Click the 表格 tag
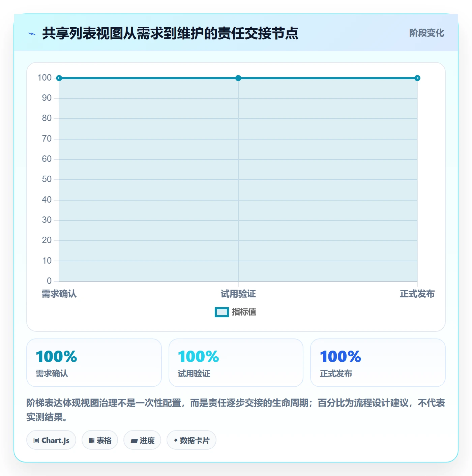This screenshot has height=476, width=472. coord(100,440)
